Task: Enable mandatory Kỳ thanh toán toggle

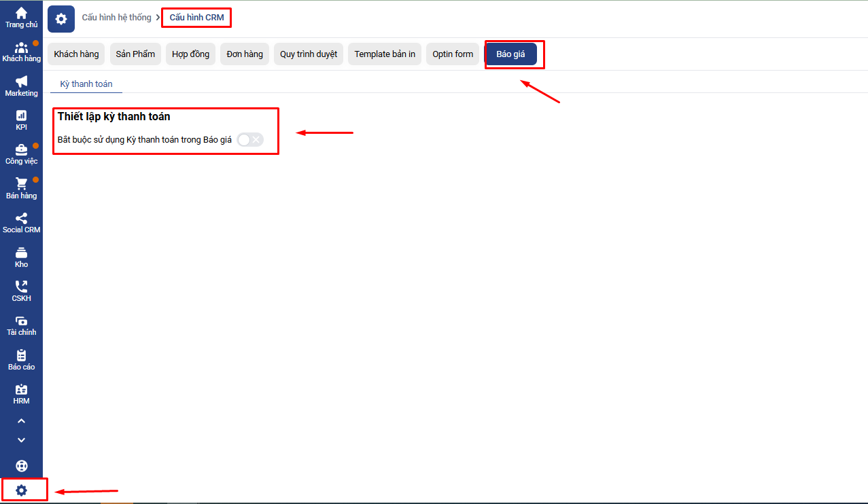Action: (x=249, y=139)
